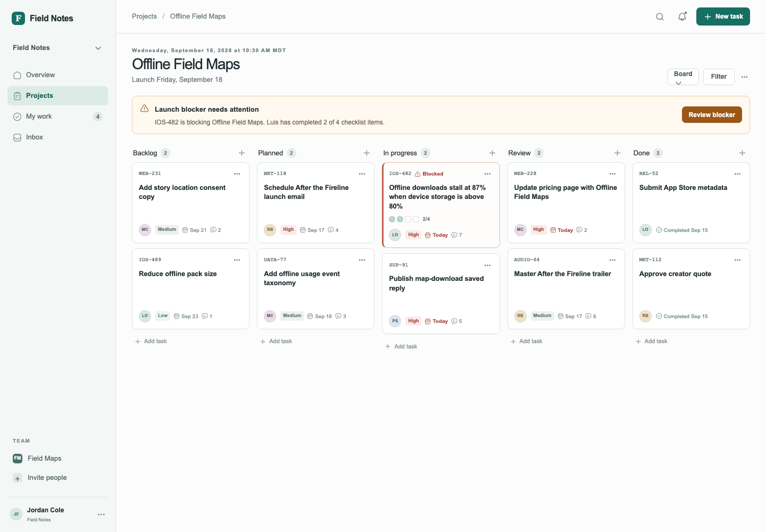Click Add task under In progress column

click(401, 346)
